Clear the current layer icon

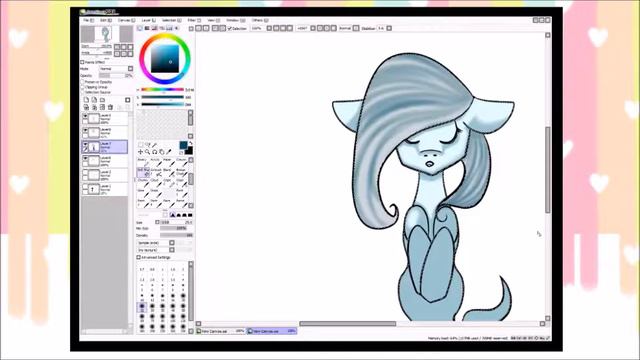102,107
